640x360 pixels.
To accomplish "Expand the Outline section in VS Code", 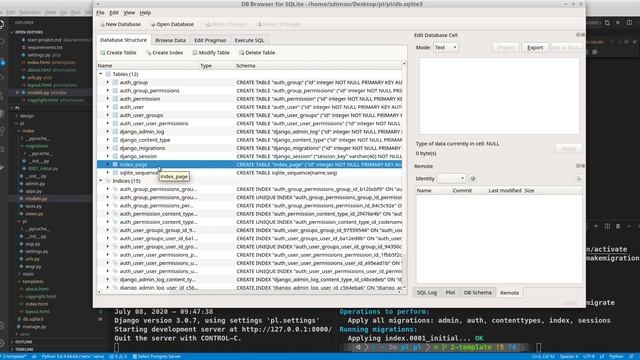I will pyautogui.click(x=24, y=342).
